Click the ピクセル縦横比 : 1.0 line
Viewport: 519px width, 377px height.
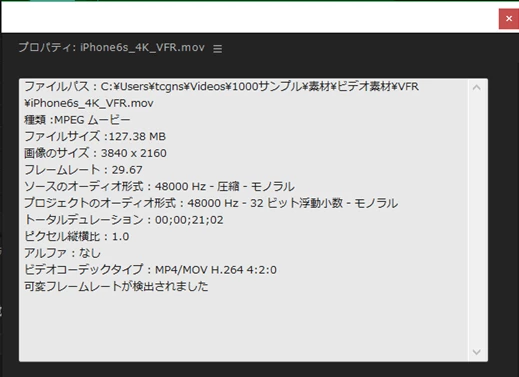(x=77, y=236)
